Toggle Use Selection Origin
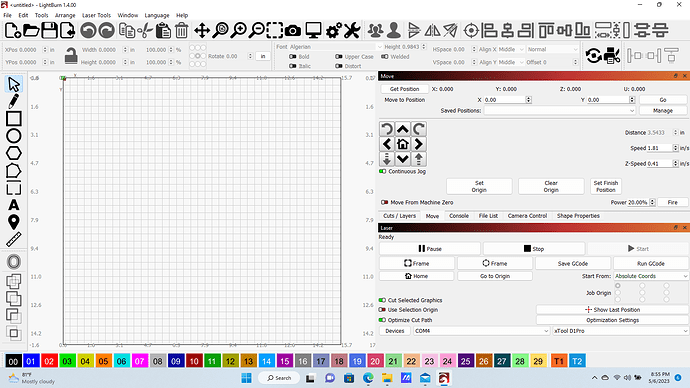 tap(382, 310)
